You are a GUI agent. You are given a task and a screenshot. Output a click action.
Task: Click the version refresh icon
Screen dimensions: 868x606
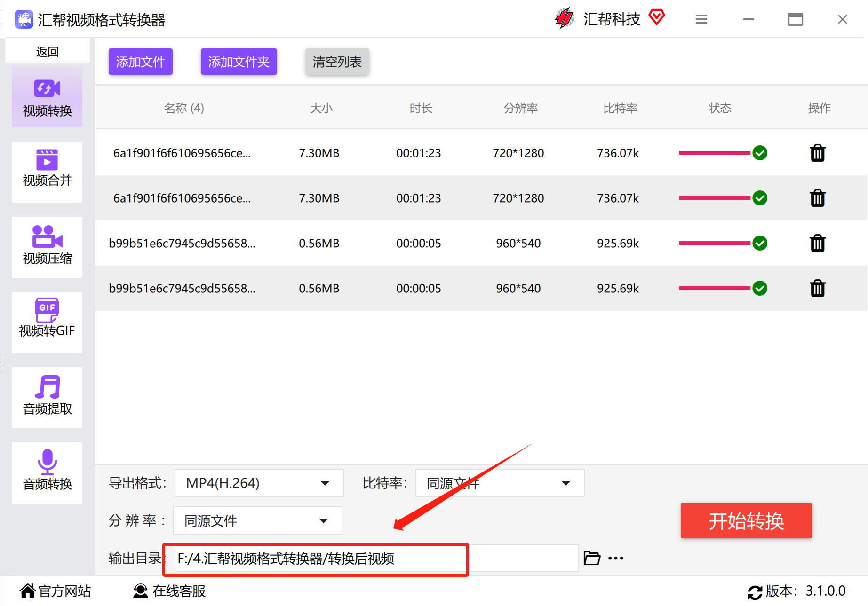pyautogui.click(x=755, y=592)
